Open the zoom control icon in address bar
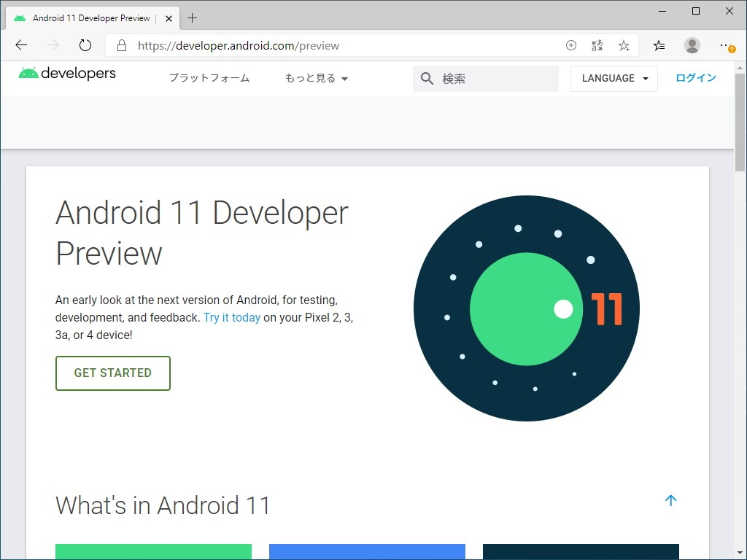 [x=571, y=45]
